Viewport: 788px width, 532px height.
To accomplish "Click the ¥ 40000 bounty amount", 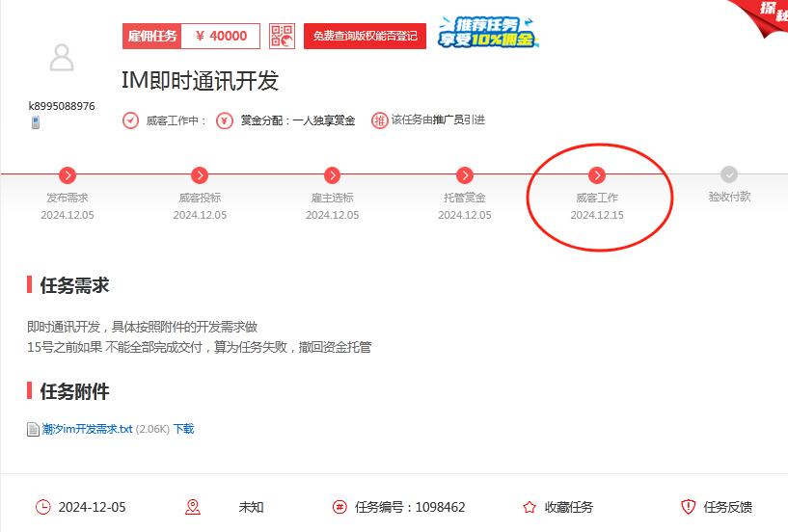I will tap(221, 37).
